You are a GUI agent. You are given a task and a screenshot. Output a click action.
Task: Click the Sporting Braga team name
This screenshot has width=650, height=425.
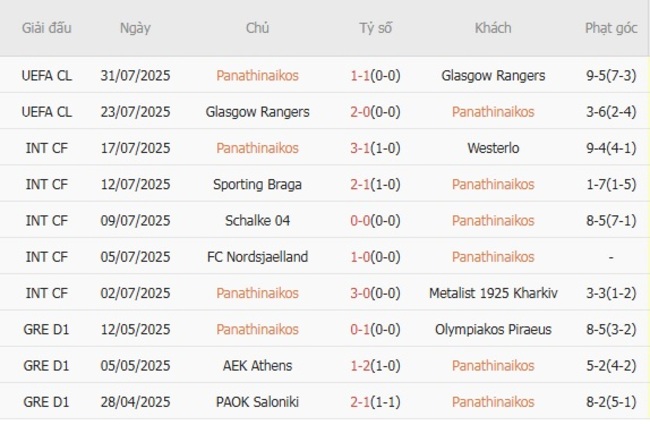[257, 184]
